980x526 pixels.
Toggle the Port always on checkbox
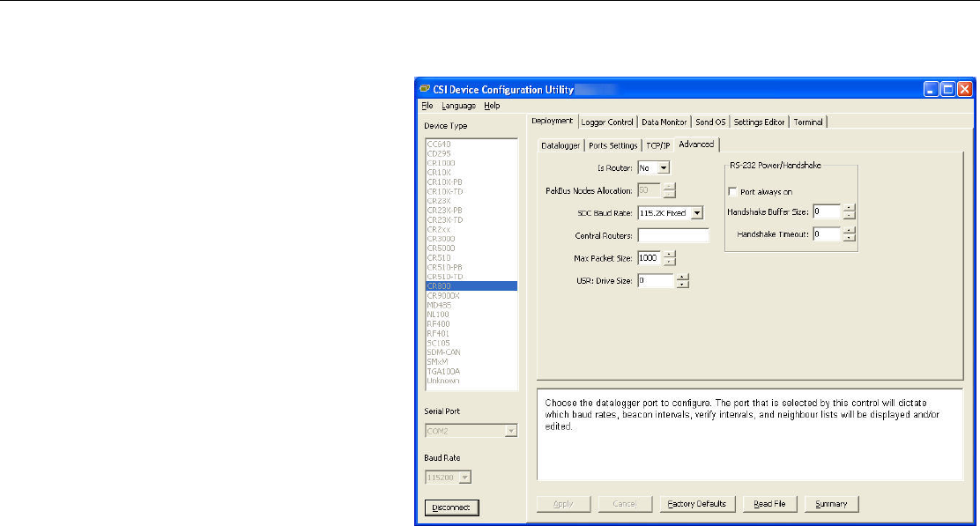tap(732, 192)
